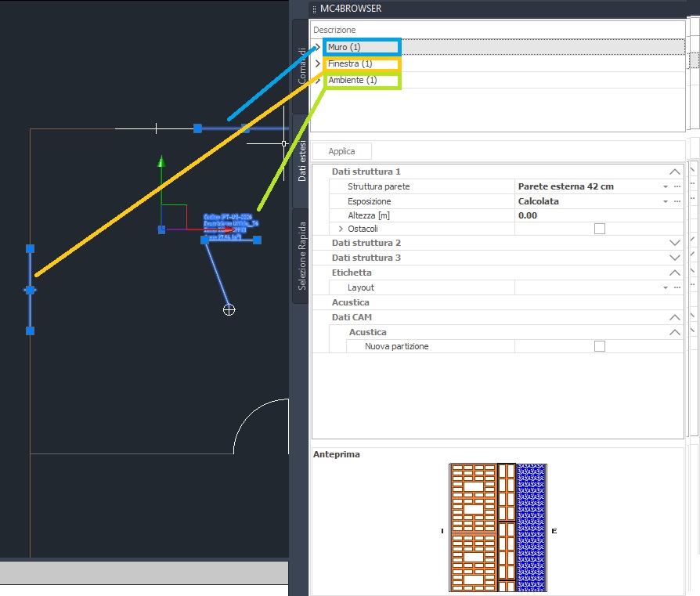The width and height of the screenshot is (700, 596).
Task: Click the ellipsis button for Struttura parete
Action: point(677,186)
